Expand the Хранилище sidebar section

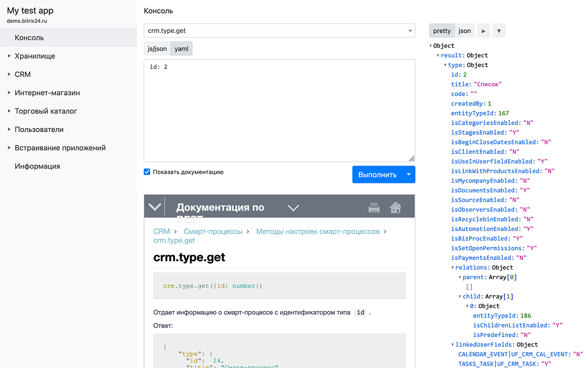[x=9, y=56]
